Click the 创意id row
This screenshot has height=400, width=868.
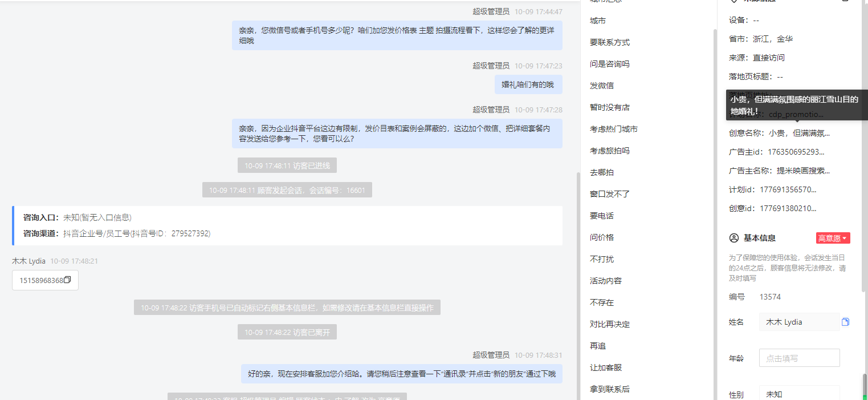click(772, 208)
